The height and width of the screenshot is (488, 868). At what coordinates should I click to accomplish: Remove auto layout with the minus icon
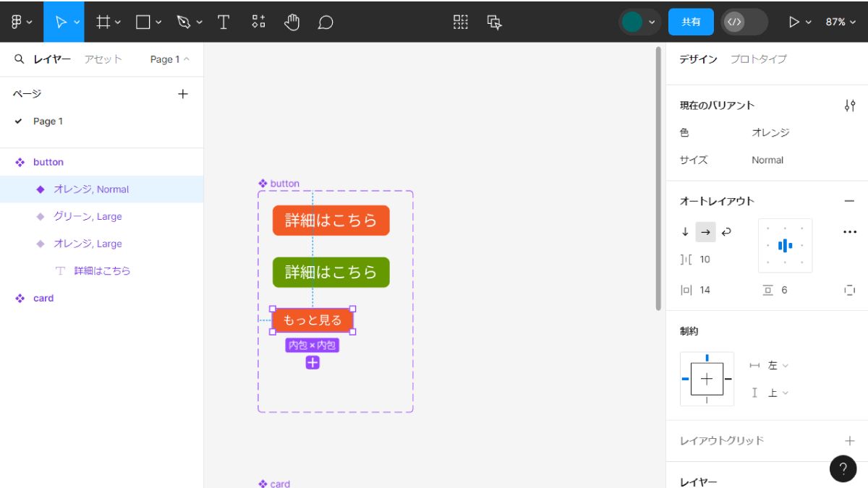[x=849, y=201]
